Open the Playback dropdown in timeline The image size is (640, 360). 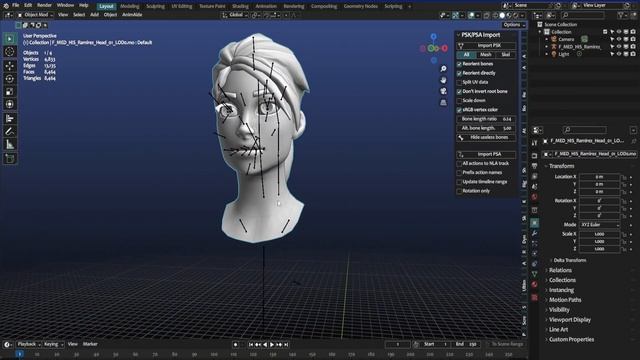pyautogui.click(x=29, y=344)
